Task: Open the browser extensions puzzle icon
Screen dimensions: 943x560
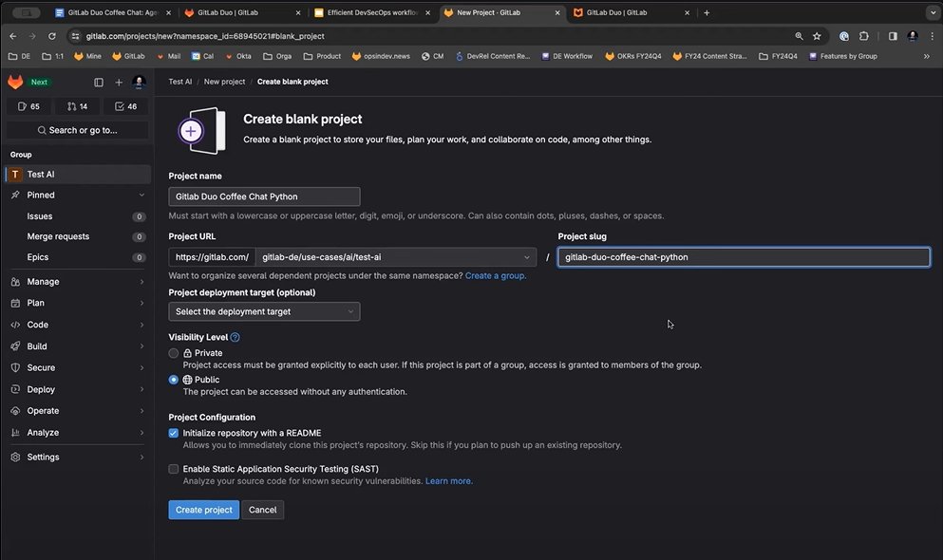Action: pos(864,36)
